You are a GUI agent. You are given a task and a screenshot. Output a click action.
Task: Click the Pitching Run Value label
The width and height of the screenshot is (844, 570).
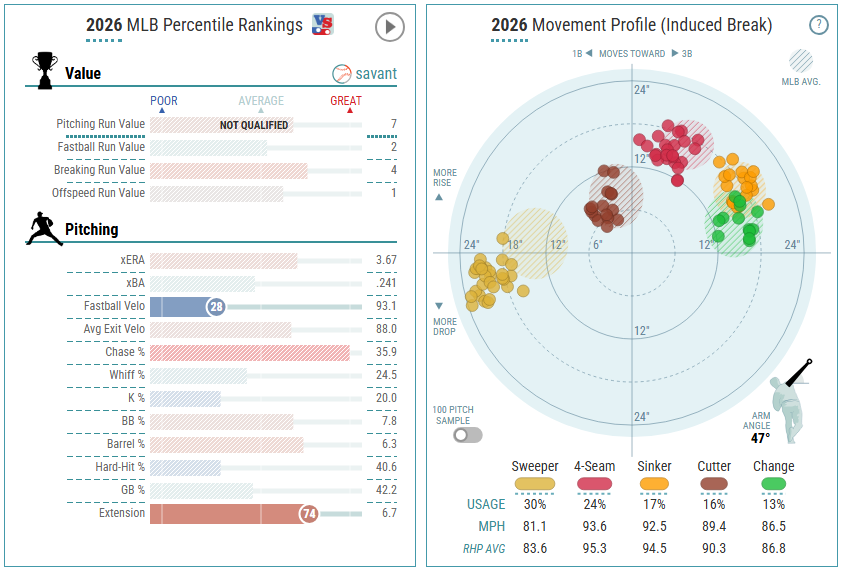pos(101,124)
